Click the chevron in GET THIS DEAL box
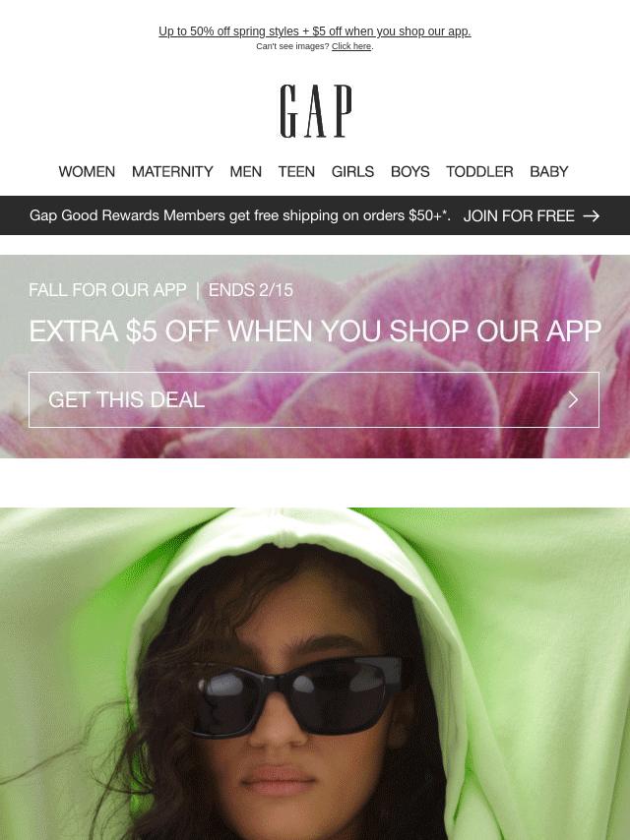The width and height of the screenshot is (630, 840). click(x=573, y=399)
